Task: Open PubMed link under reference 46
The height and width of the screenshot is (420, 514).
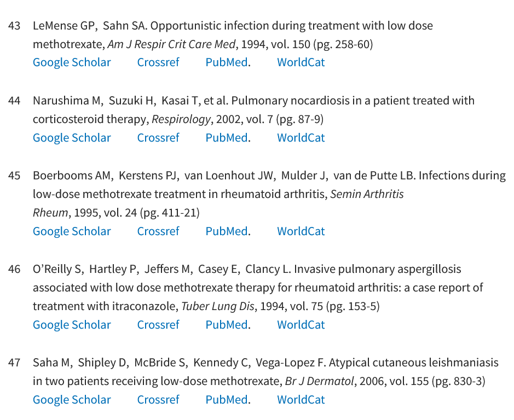Action: pyautogui.click(x=227, y=325)
